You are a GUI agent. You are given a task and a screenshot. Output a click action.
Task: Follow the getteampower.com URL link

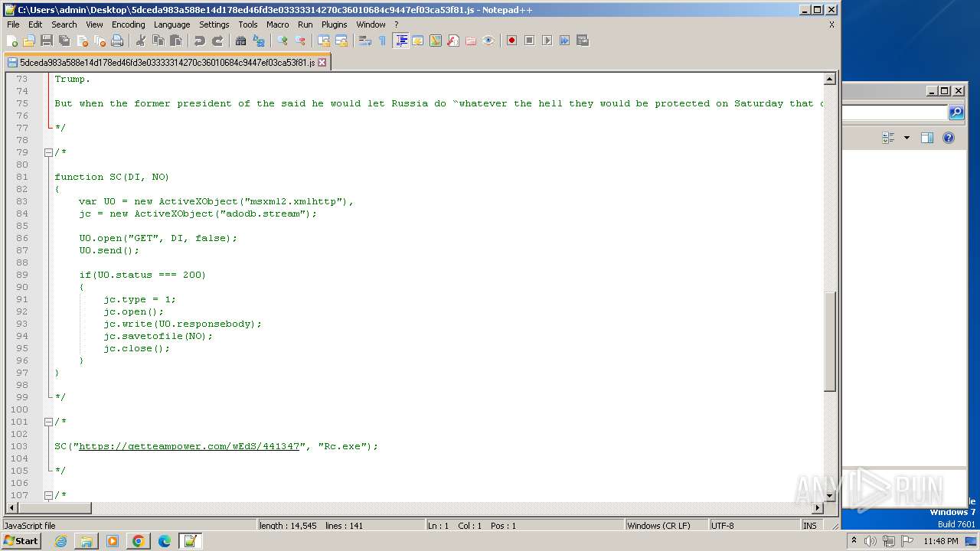point(189,446)
